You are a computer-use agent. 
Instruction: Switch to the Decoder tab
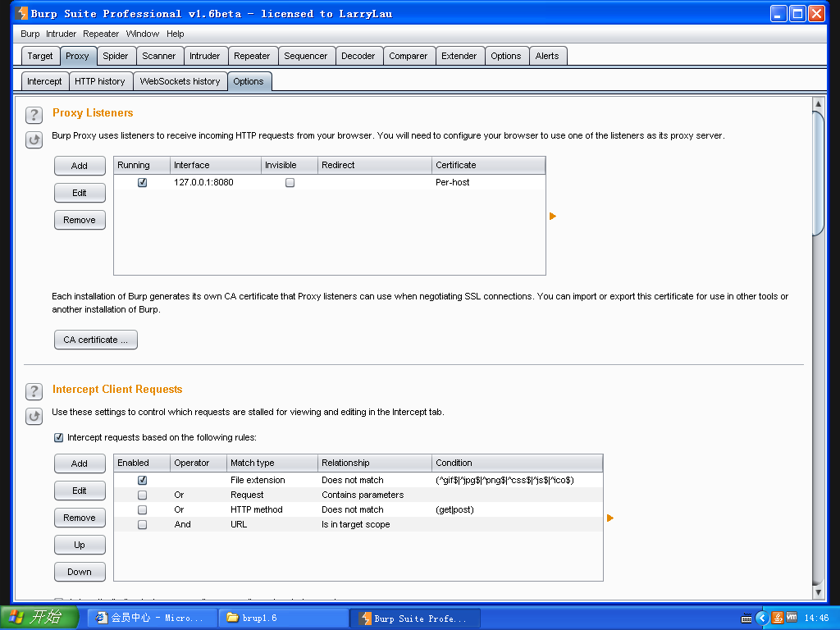(358, 56)
